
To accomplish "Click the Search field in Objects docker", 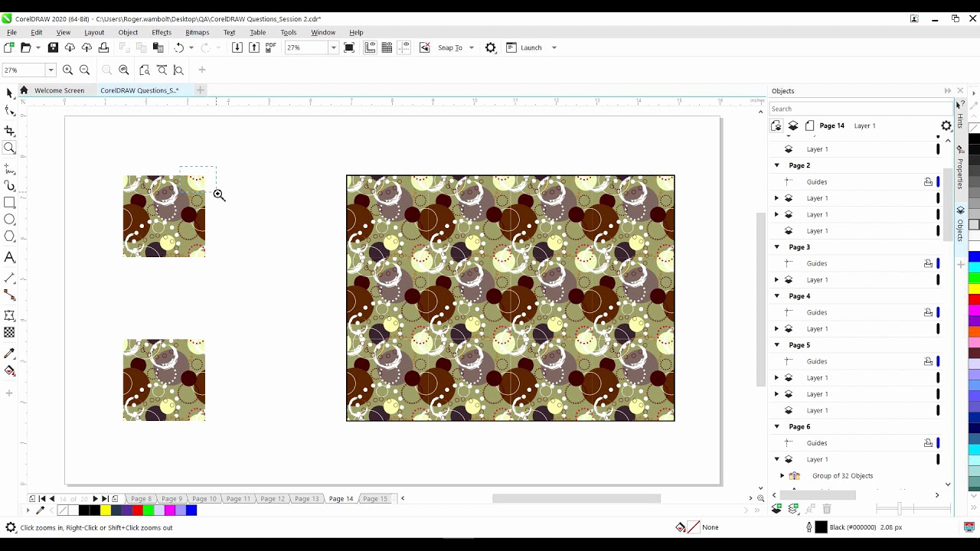I will tap(861, 109).
